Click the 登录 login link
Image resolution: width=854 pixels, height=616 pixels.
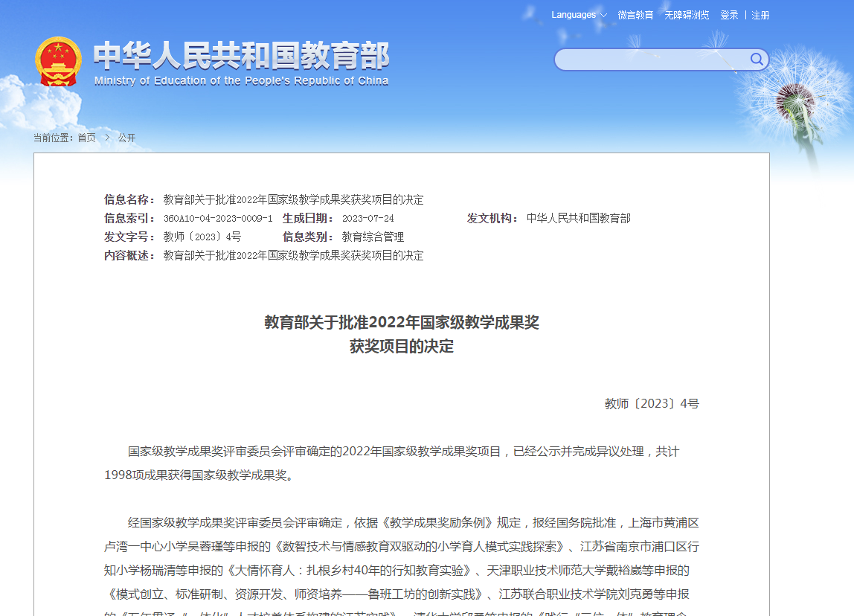tap(729, 15)
